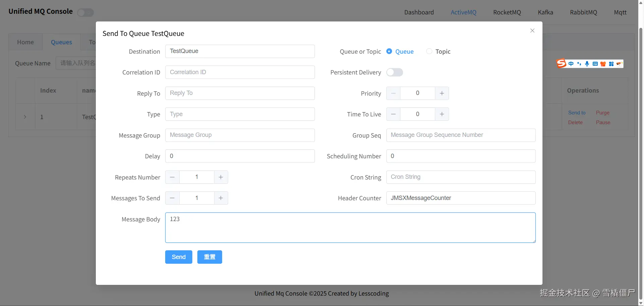Click into the Message Body textarea
Image resolution: width=644 pixels, height=306 pixels.
point(350,227)
